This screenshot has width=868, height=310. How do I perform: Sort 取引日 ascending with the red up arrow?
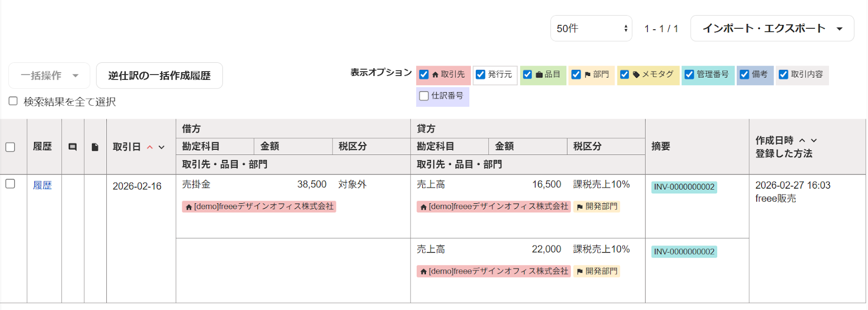tap(150, 147)
